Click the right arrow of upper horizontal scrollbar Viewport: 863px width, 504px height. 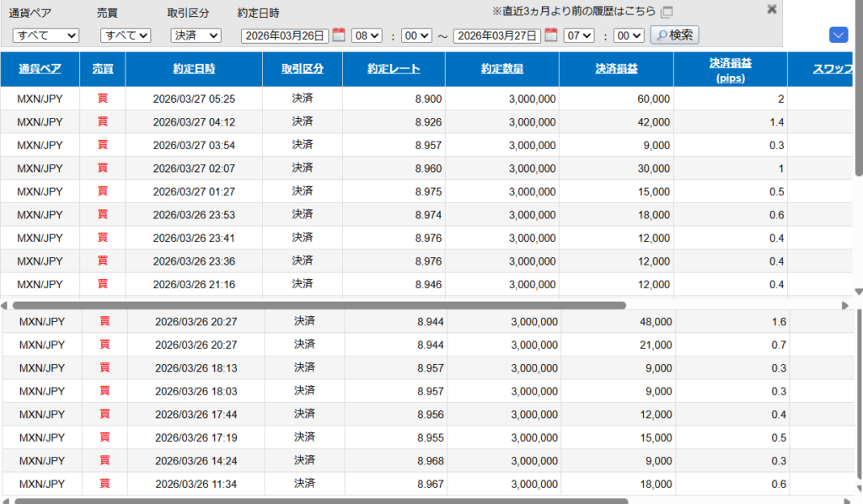pos(846,305)
